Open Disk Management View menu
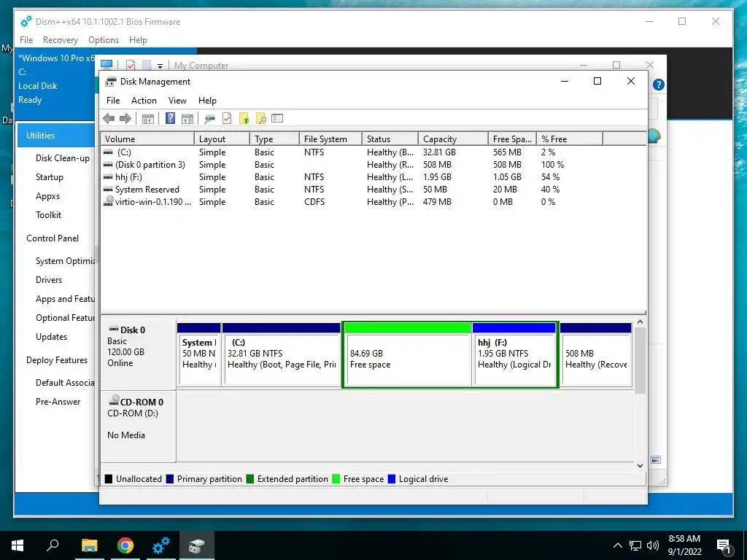The image size is (747, 560). pos(177,101)
